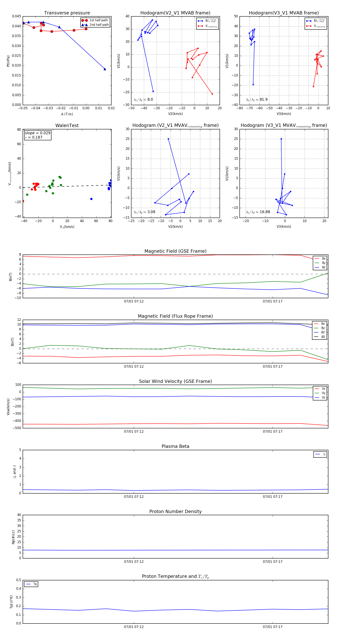Click 'V_A(km/s)' axis label of WalenTest

point(67,227)
